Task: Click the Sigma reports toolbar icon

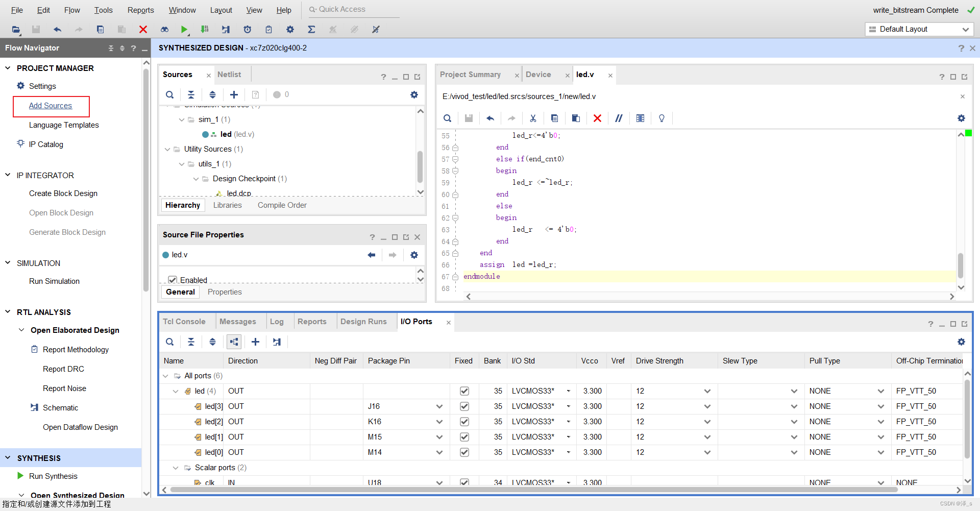Action: (x=311, y=30)
